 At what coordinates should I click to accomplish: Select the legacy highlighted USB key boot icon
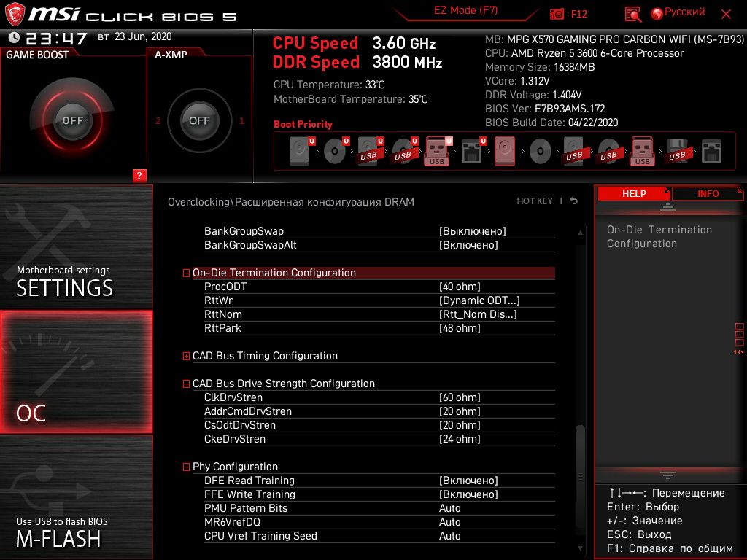(642, 151)
